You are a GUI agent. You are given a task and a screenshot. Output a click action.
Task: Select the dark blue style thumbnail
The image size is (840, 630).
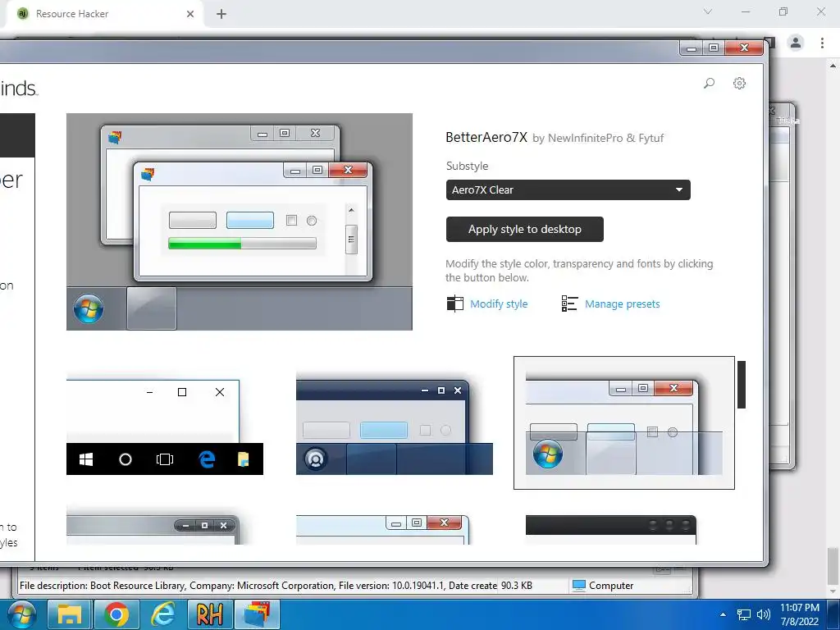pos(395,427)
